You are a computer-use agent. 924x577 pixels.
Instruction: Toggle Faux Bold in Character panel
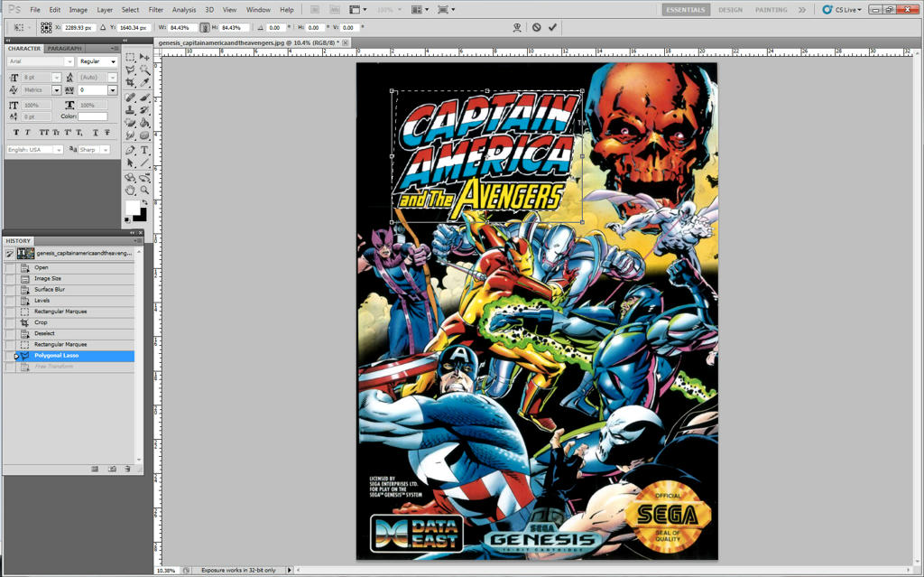pyautogui.click(x=14, y=133)
